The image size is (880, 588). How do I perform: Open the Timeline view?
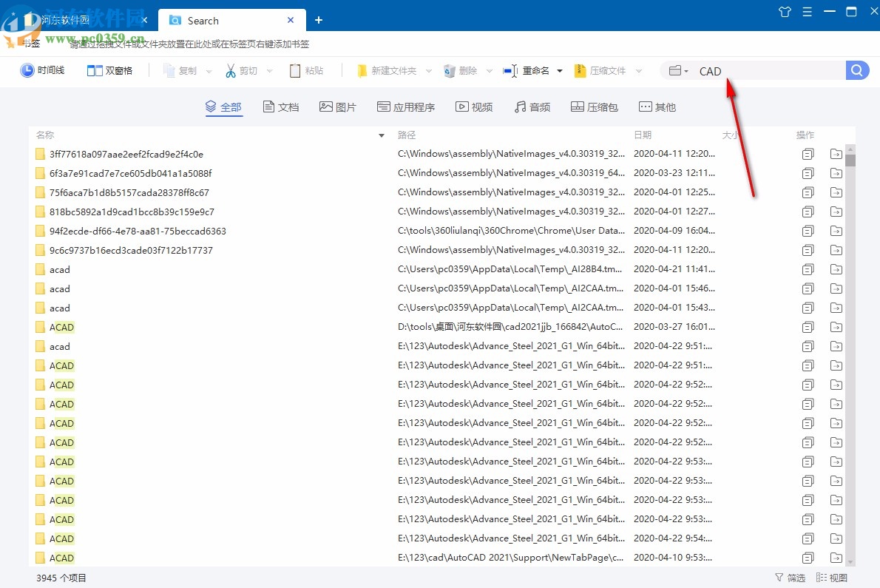(42, 70)
